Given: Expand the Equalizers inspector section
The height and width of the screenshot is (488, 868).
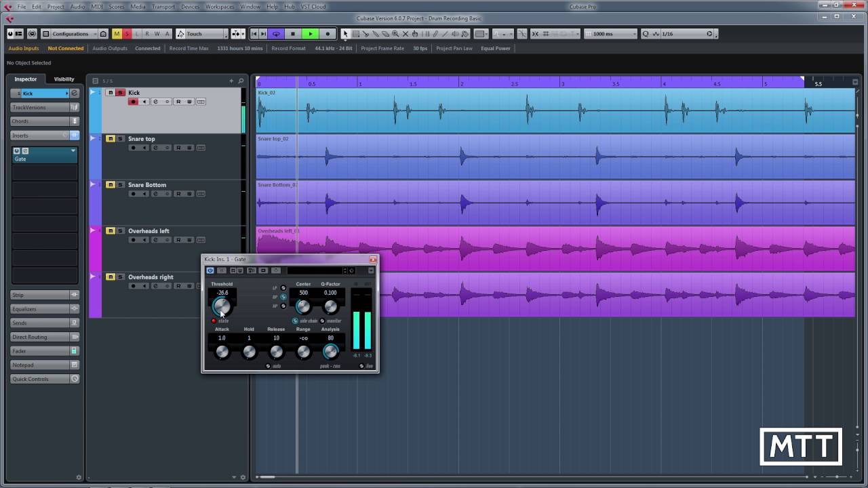Looking at the screenshot, I should [45, 309].
